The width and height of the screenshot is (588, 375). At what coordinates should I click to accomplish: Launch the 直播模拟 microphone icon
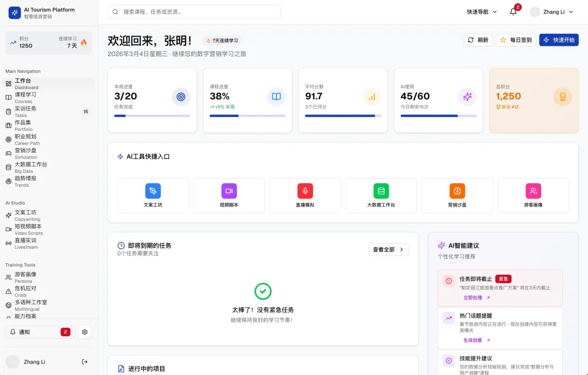tap(305, 191)
